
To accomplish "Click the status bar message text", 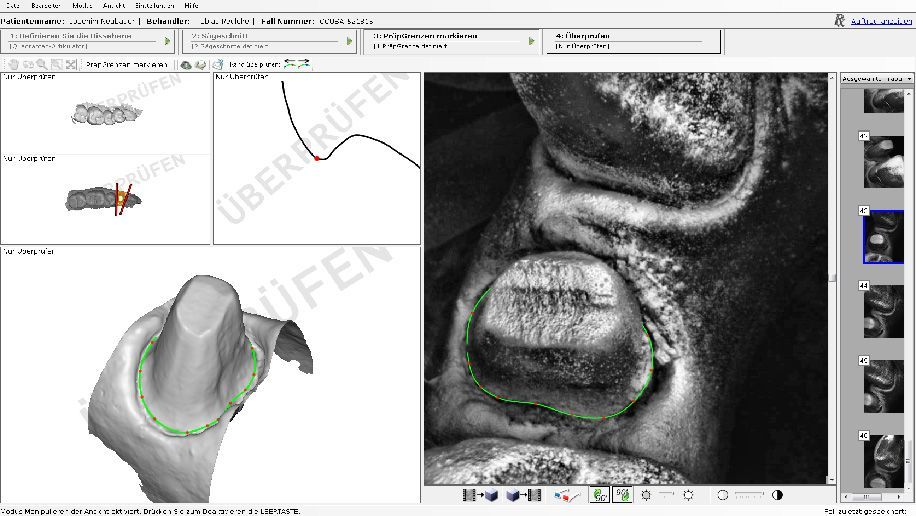I will pos(151,511).
